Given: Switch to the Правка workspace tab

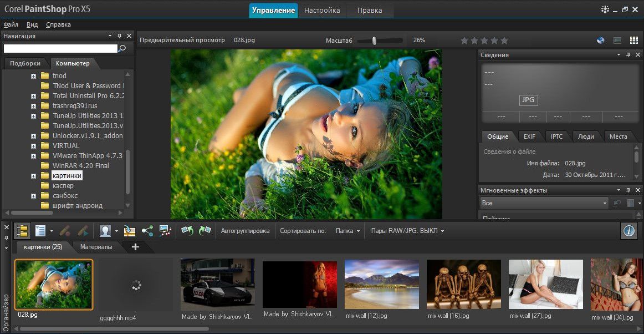Looking at the screenshot, I should pos(370,11).
